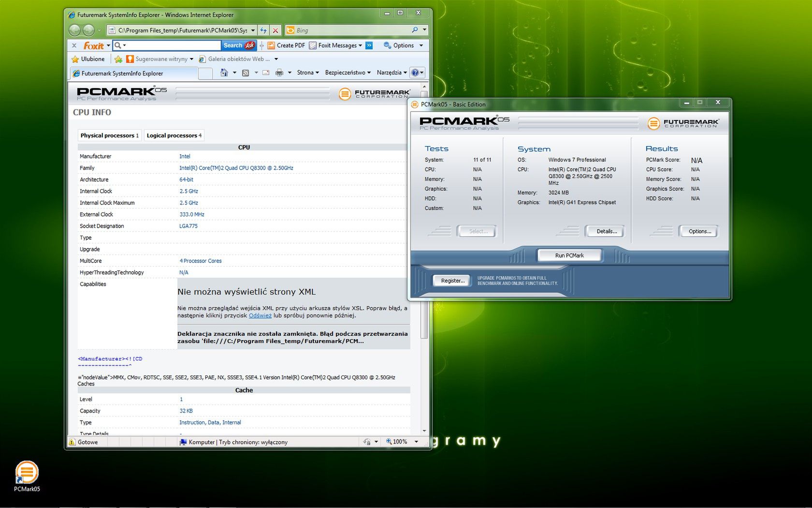Open the address bar history dropdown

(x=253, y=30)
